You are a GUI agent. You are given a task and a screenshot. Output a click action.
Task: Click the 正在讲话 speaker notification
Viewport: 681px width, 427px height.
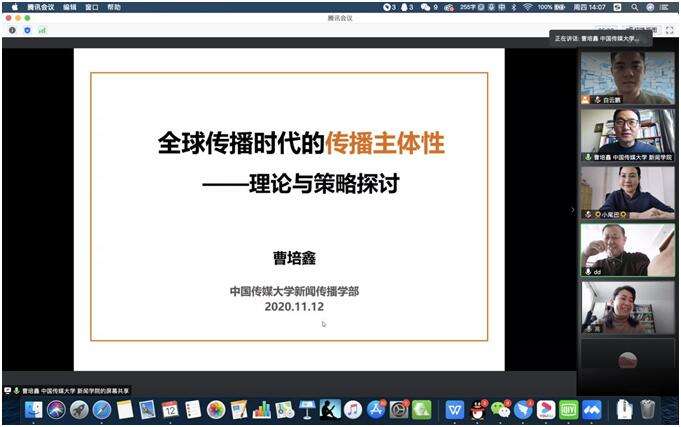coord(601,38)
